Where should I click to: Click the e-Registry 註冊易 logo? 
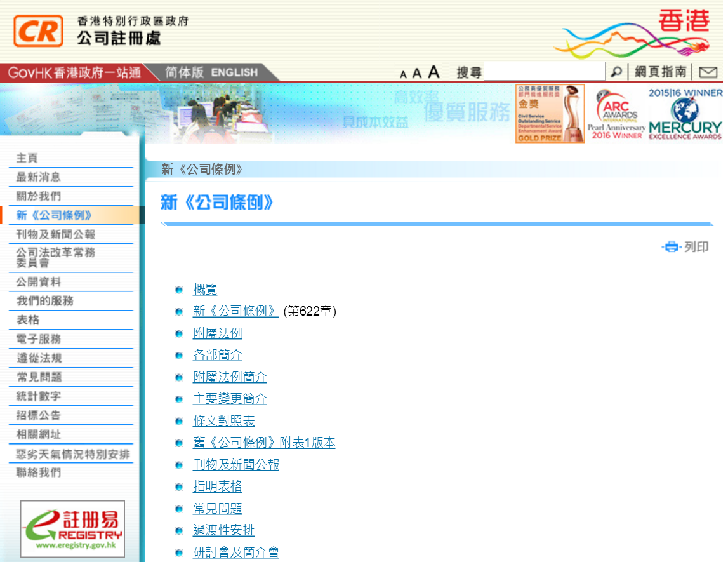pyautogui.click(x=72, y=528)
